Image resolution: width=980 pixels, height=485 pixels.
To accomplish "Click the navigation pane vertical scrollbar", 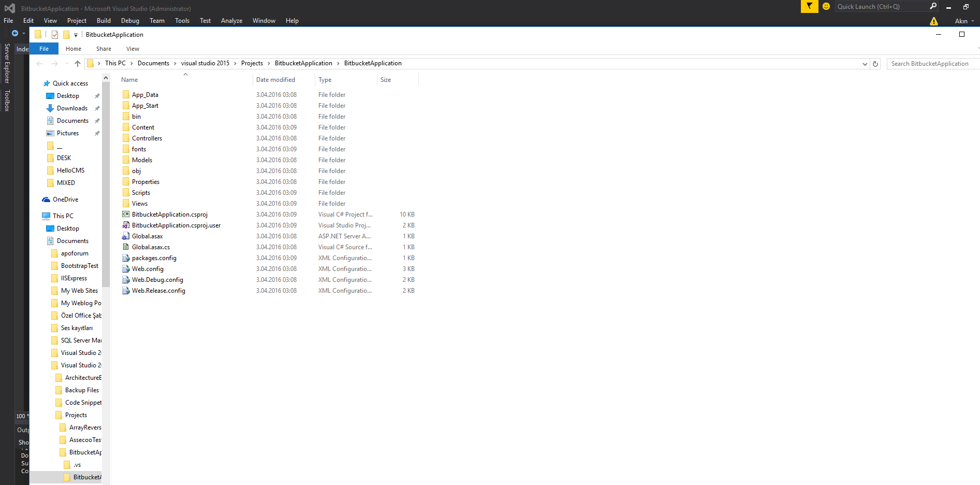I will (x=106, y=184).
